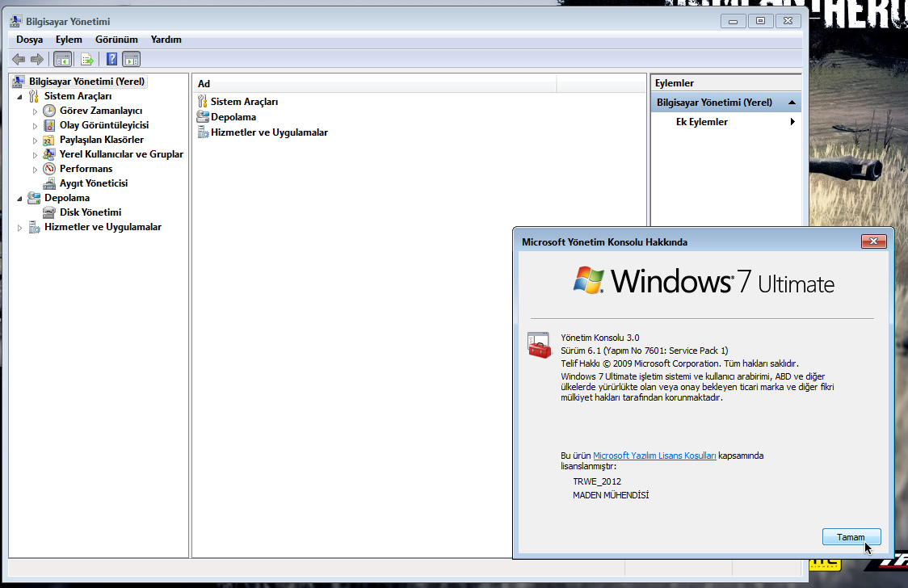Select the Bilgisayar Yönetimi (Yerel) root label
Image resolution: width=908 pixels, height=588 pixels.
point(87,81)
